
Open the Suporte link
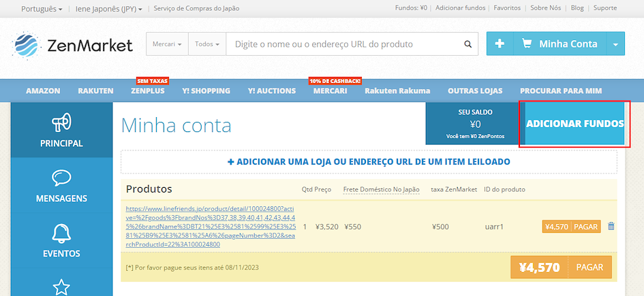(x=605, y=7)
